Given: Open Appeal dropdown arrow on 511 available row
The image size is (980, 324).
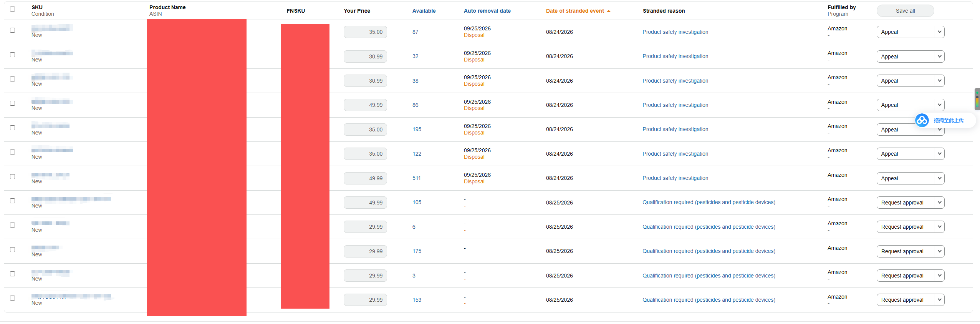Looking at the screenshot, I should click(939, 178).
